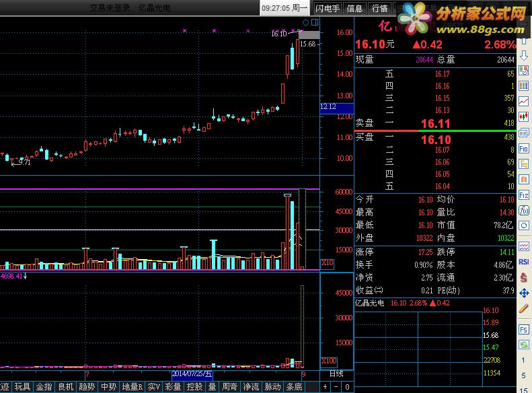Screen dimensions: 532x393
Task: Switch to the 实V indicator tab
Action: pos(154,386)
